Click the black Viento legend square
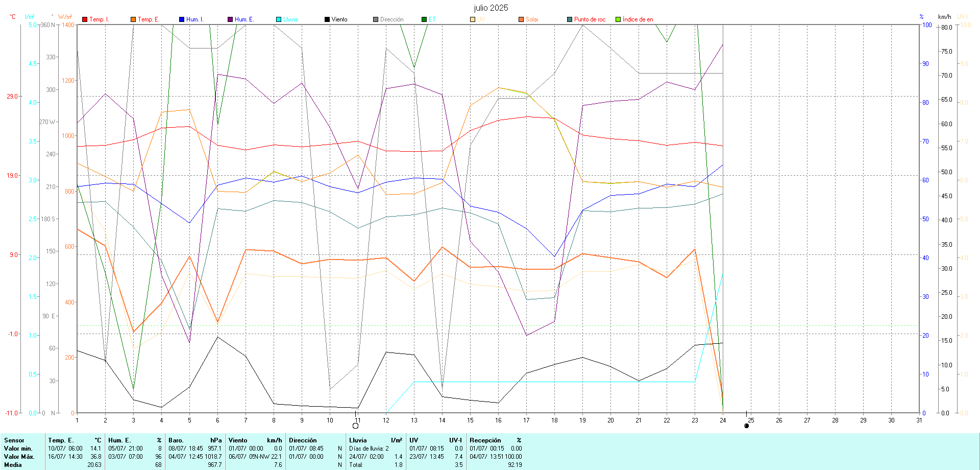This screenshot has width=980, height=470. (x=327, y=19)
